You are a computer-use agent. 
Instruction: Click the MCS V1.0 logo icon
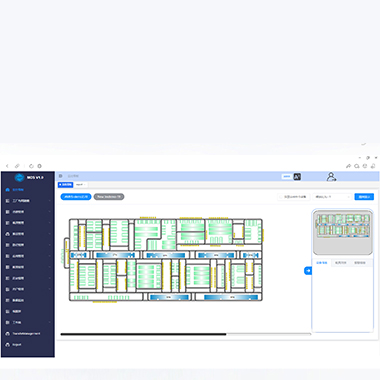tap(19, 177)
